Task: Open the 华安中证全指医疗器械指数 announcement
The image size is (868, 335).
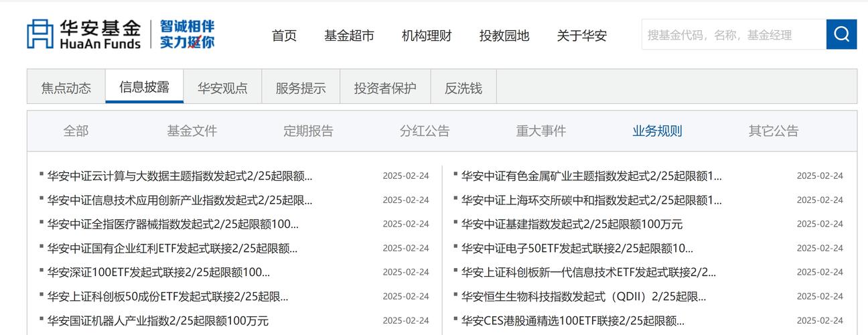Action: (173, 224)
